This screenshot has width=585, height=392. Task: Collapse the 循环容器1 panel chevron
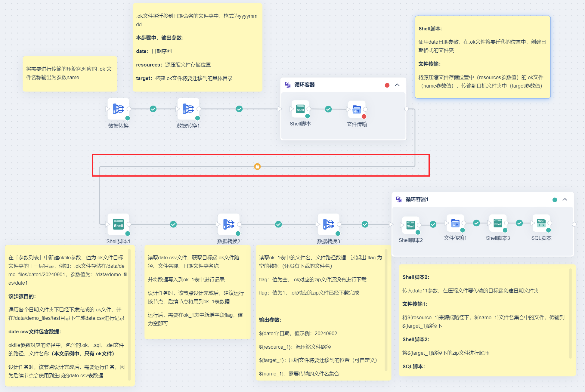(565, 199)
